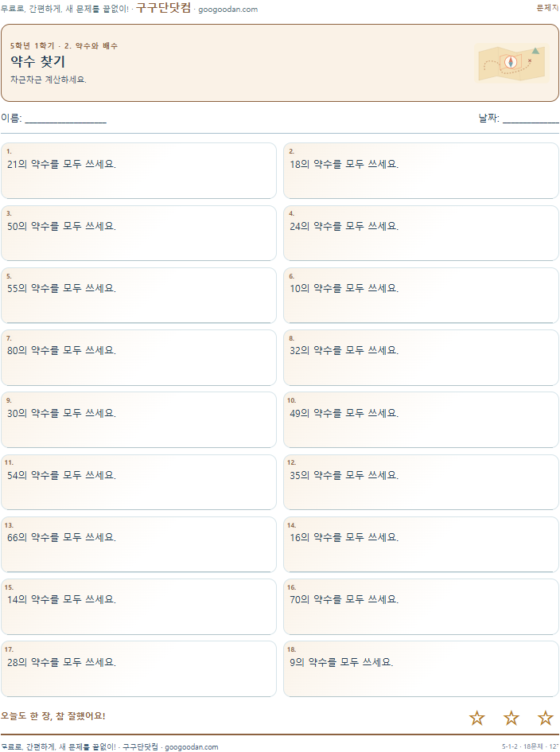Select problem 11 box about 54의 약수
560x752 pixels.
click(138, 482)
